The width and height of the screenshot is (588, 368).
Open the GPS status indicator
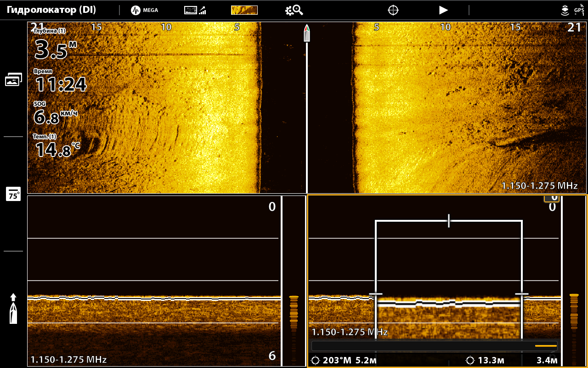point(579,10)
